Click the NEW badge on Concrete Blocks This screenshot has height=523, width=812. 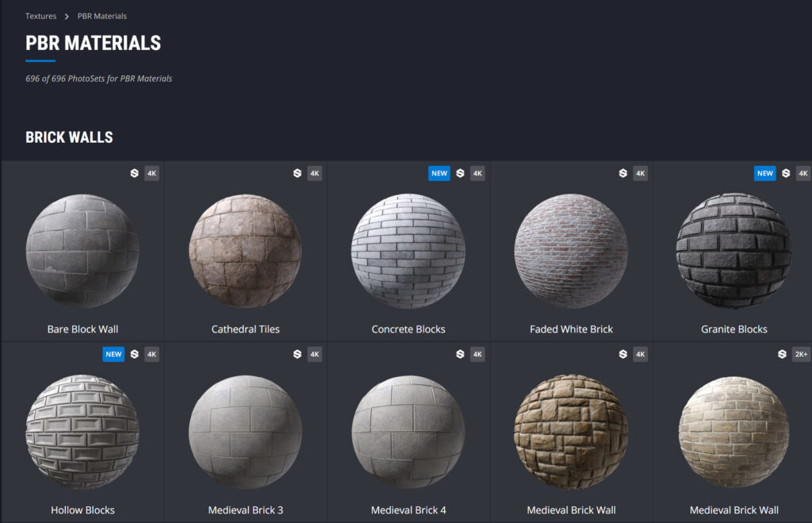click(x=439, y=173)
